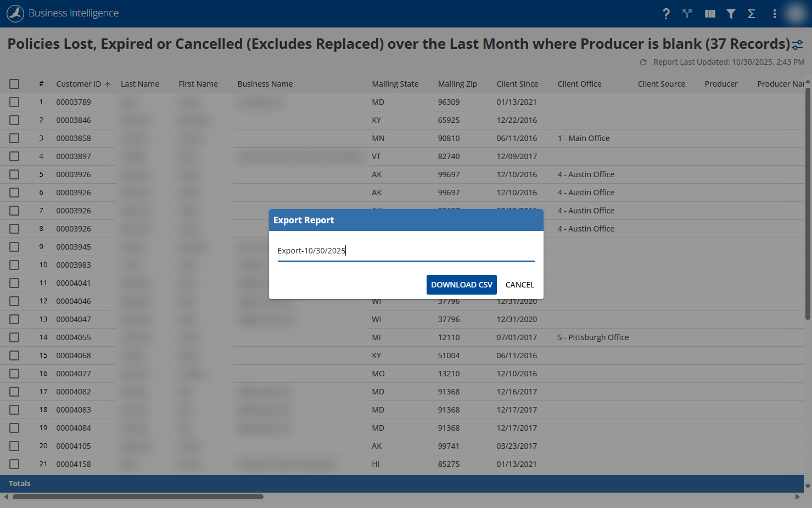Click the merge paths icon in header
The width and height of the screenshot is (812, 508).
click(x=687, y=14)
